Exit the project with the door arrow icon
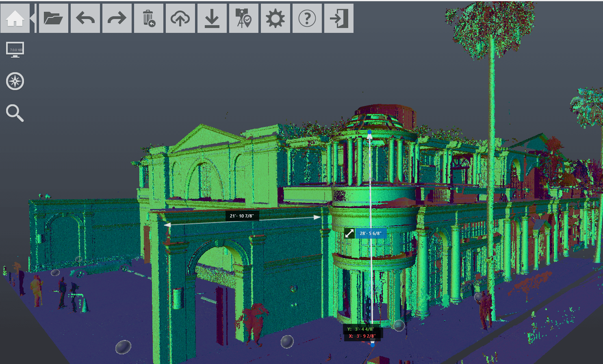This screenshot has width=603, height=364. click(x=339, y=18)
